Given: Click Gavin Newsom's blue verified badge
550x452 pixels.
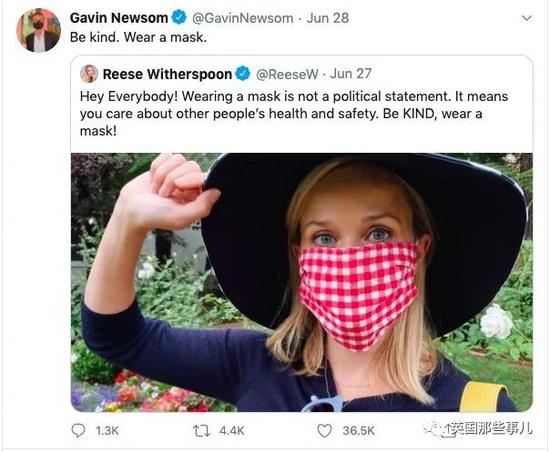Looking at the screenshot, I should (x=179, y=18).
